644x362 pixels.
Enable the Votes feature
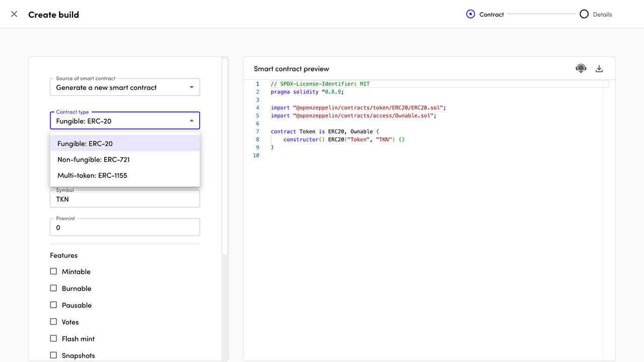[x=54, y=322]
